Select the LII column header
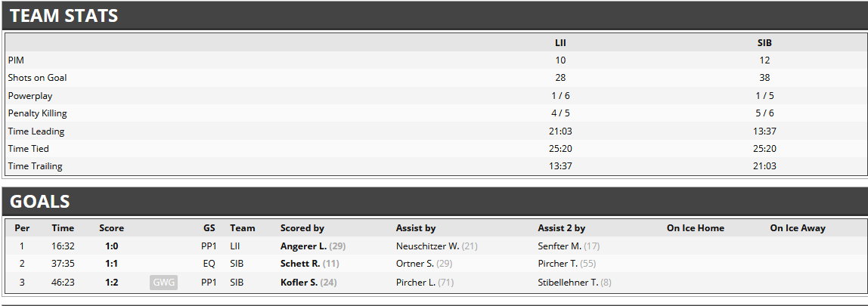Viewport: 868px width, 306px height. 560,42
